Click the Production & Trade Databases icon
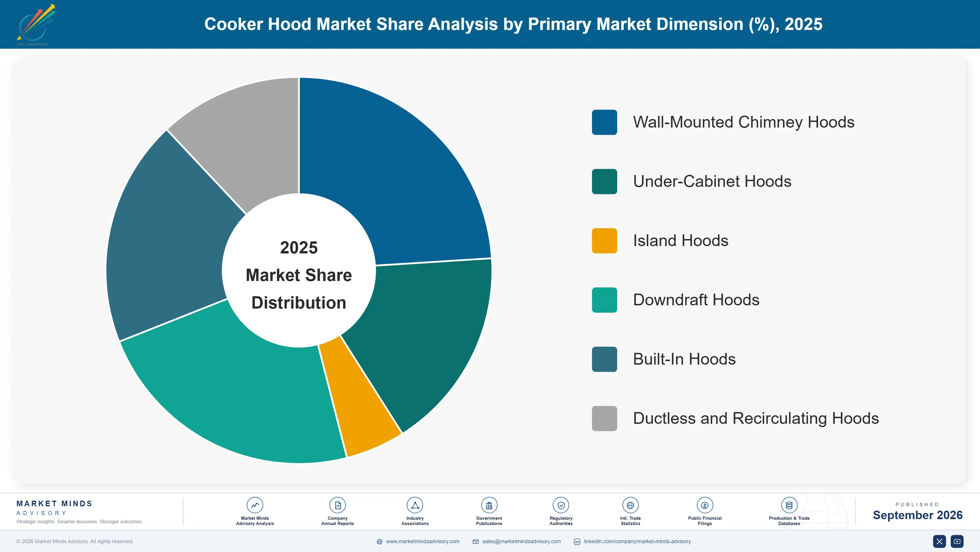Screen dimensions: 980x552 789,505
